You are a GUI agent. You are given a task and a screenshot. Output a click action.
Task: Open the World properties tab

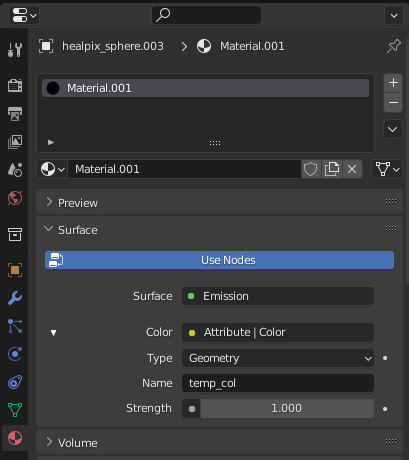(15, 198)
